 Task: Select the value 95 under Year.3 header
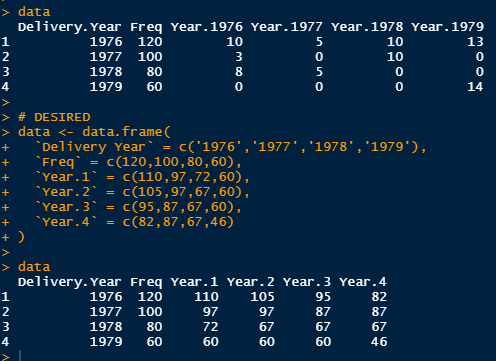pos(323,297)
